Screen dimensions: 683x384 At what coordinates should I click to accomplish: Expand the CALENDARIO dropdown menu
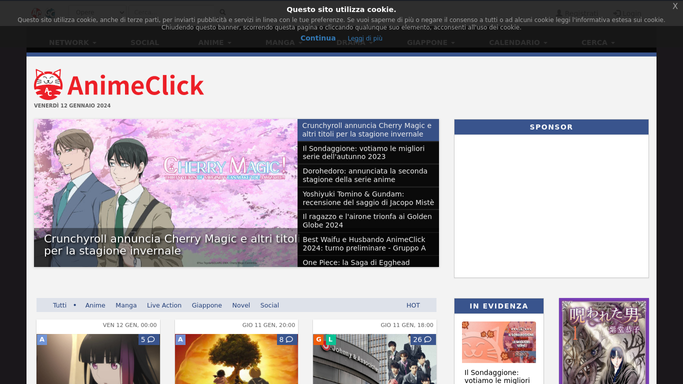point(518,42)
